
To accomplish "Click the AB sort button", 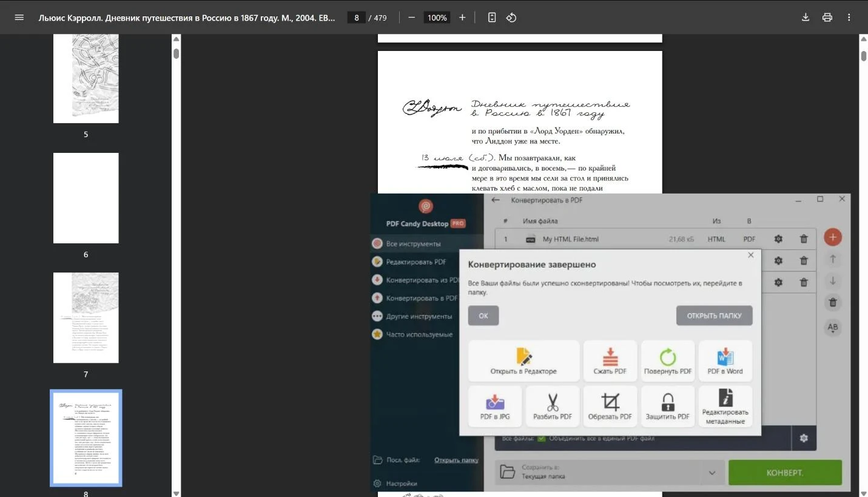I will [833, 328].
